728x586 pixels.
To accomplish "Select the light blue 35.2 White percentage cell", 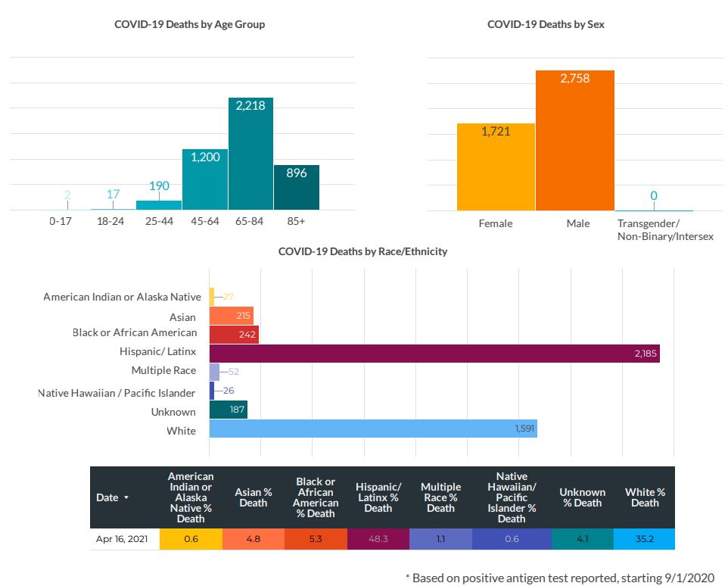I will click(x=645, y=540).
